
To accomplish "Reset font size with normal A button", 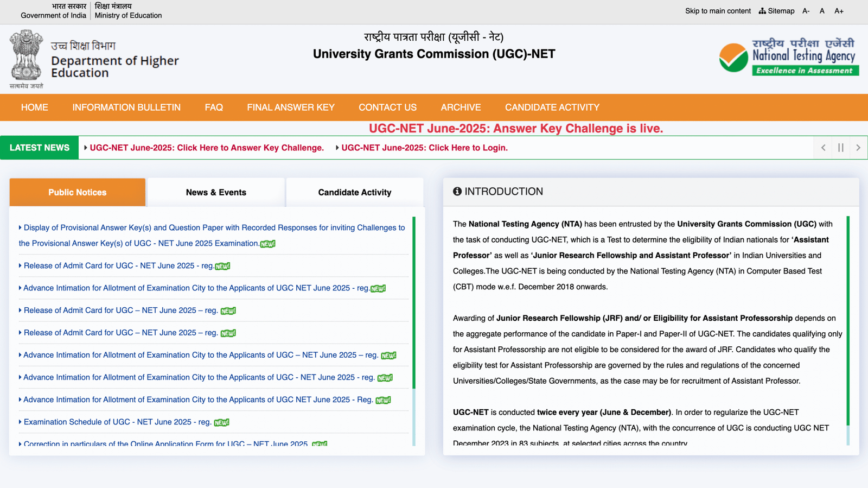I will [822, 11].
